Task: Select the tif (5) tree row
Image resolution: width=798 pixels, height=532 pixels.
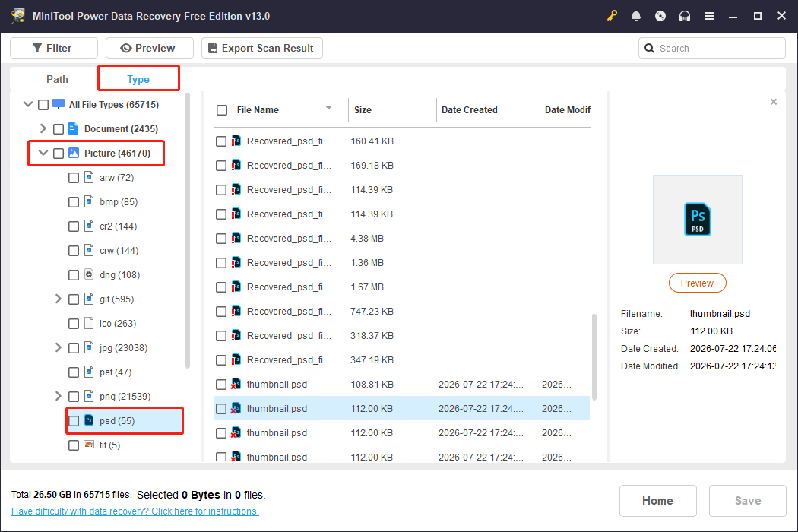Action: click(124, 445)
